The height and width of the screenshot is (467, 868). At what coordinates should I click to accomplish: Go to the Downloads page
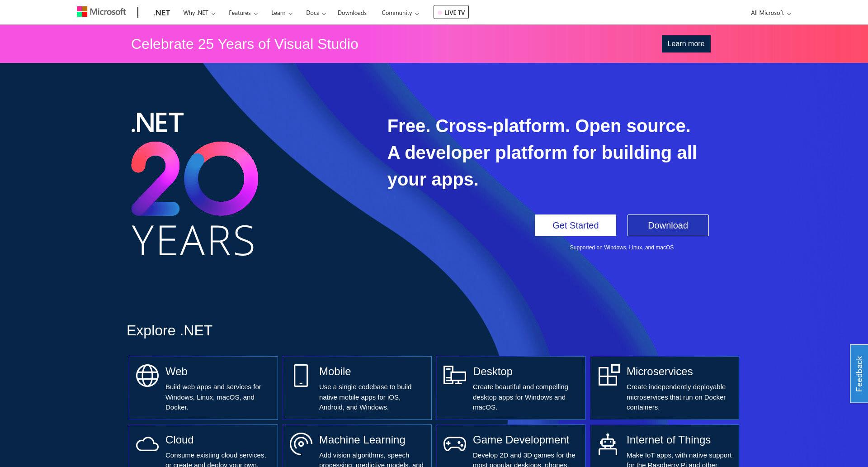[352, 13]
